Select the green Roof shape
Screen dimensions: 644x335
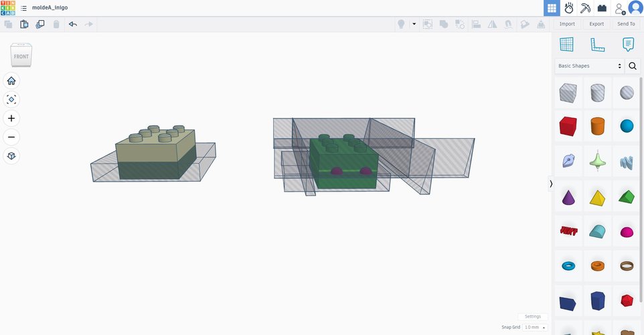[627, 197]
